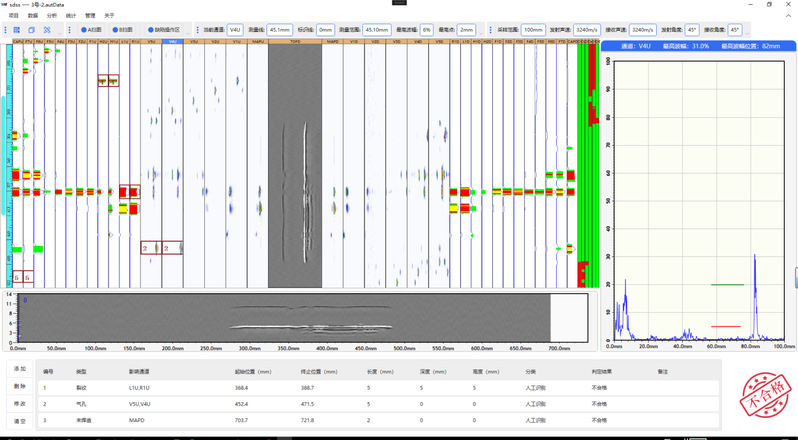Click the first toolbar's vertical dots handle
This screenshot has height=440, width=798.
(6, 30)
